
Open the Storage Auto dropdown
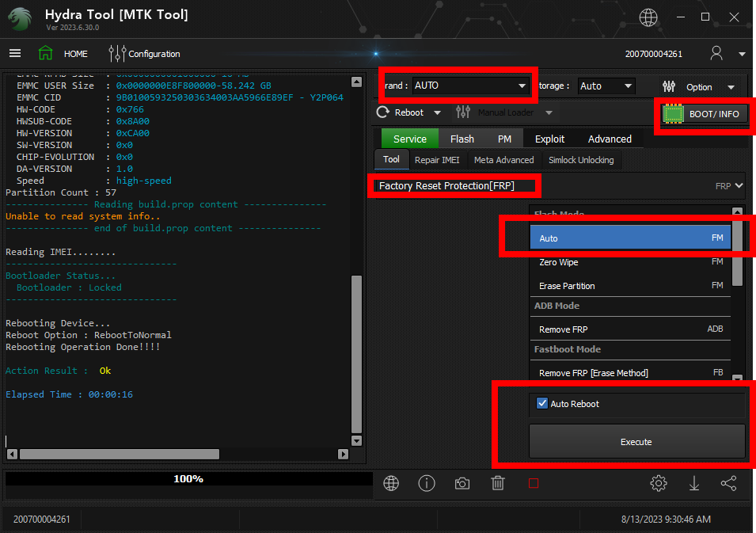[x=606, y=86]
